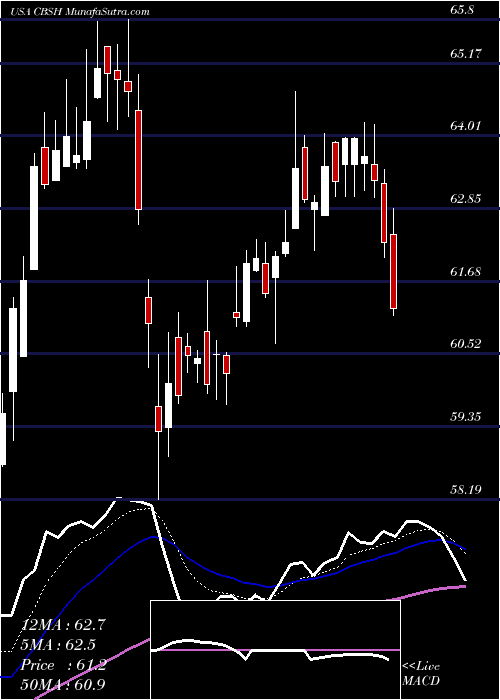
Task: Click the 65.17 price level label
Action: (466, 54)
